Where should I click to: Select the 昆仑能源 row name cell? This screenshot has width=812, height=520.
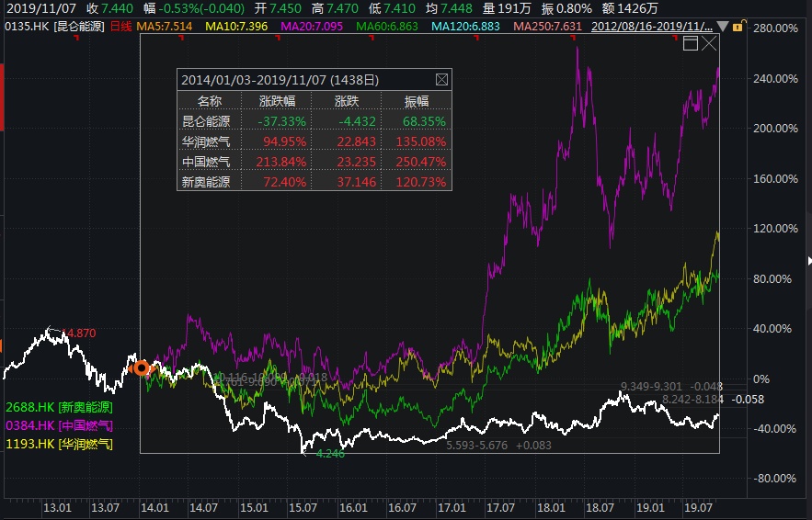click(206, 121)
